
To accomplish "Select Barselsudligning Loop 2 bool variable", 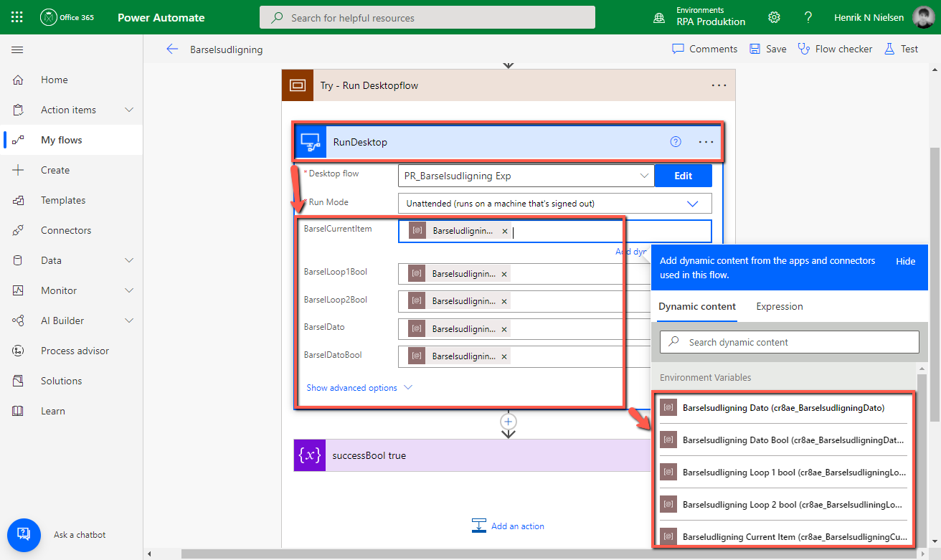I will [783, 504].
